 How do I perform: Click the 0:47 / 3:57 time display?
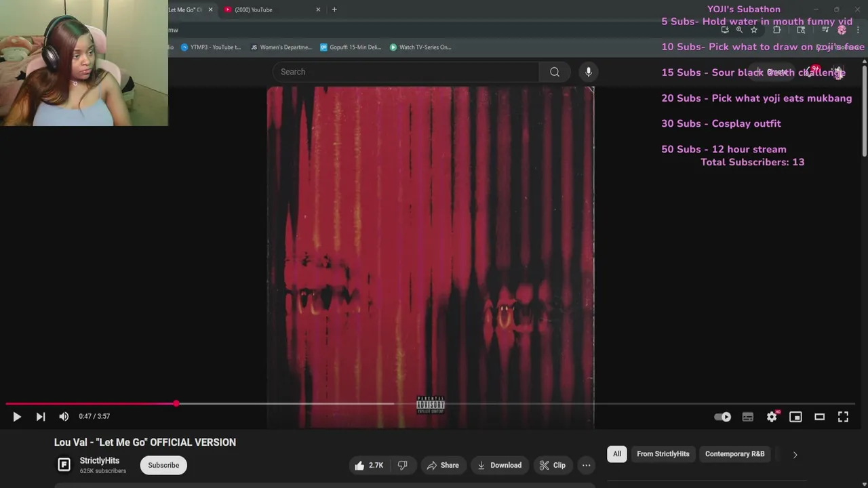[x=94, y=417]
